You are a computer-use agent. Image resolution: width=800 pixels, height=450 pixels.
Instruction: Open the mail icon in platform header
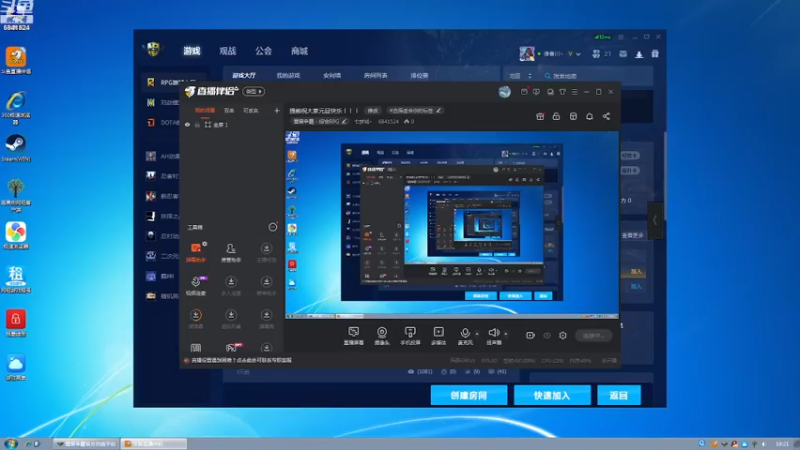(623, 54)
